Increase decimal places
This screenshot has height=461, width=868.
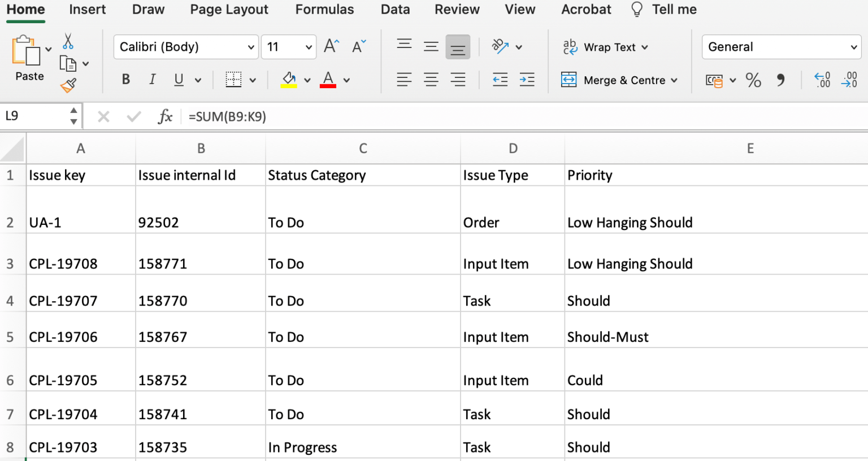click(822, 80)
